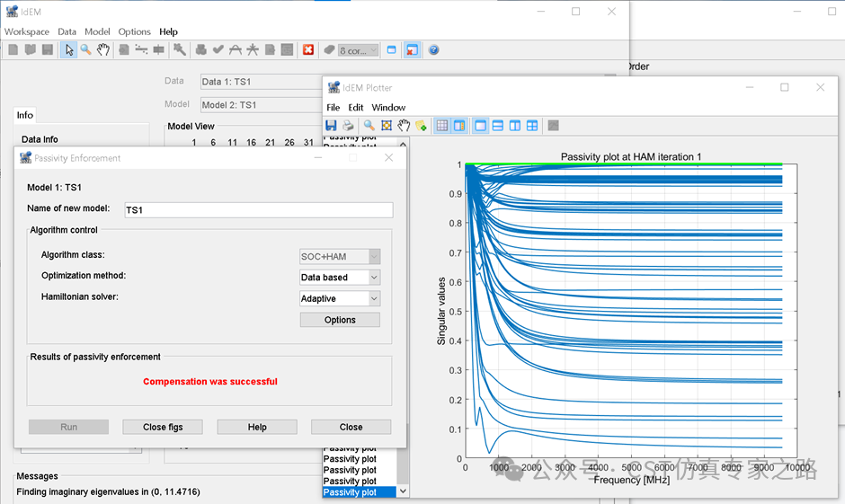Image resolution: width=845 pixels, height=504 pixels.
Task: Click the checkmark icon in IdEM toolbar
Action: coord(218,50)
